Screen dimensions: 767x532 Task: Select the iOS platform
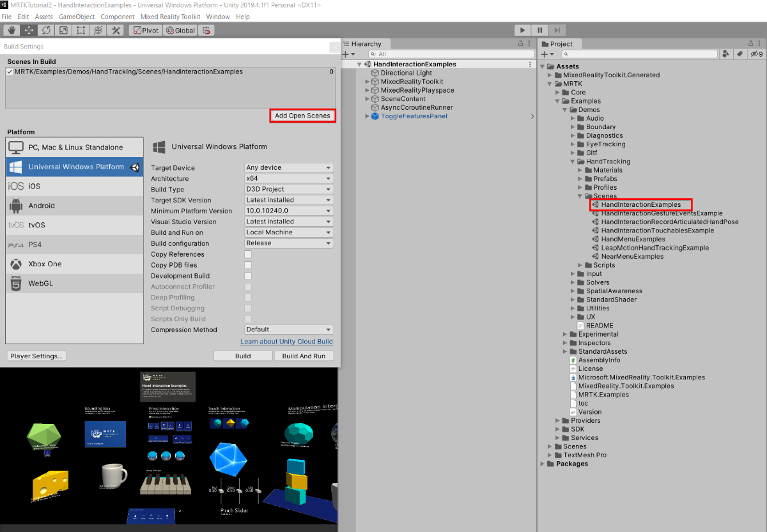click(x=75, y=186)
